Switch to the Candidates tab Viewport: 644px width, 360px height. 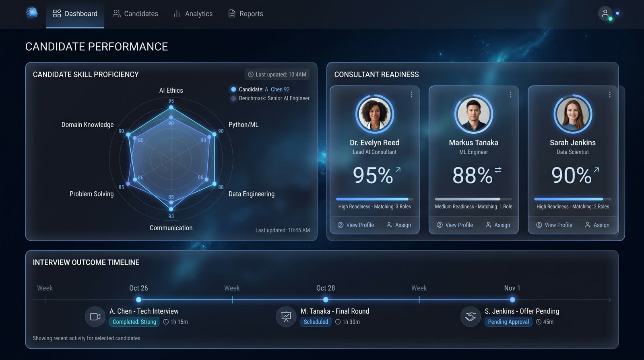[x=135, y=14]
